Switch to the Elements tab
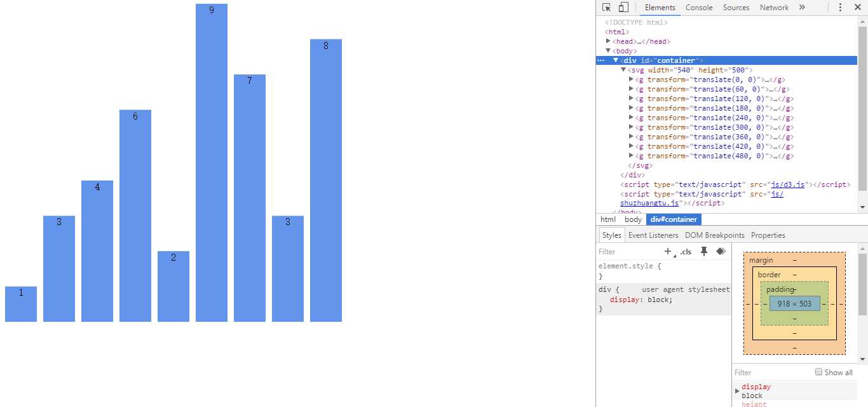The height and width of the screenshot is (407, 868). tap(660, 8)
